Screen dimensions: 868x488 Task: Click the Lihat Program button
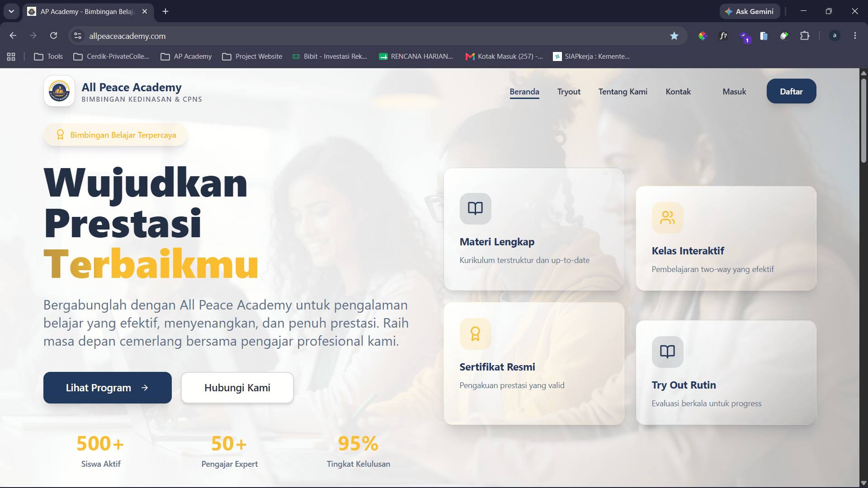tap(108, 388)
